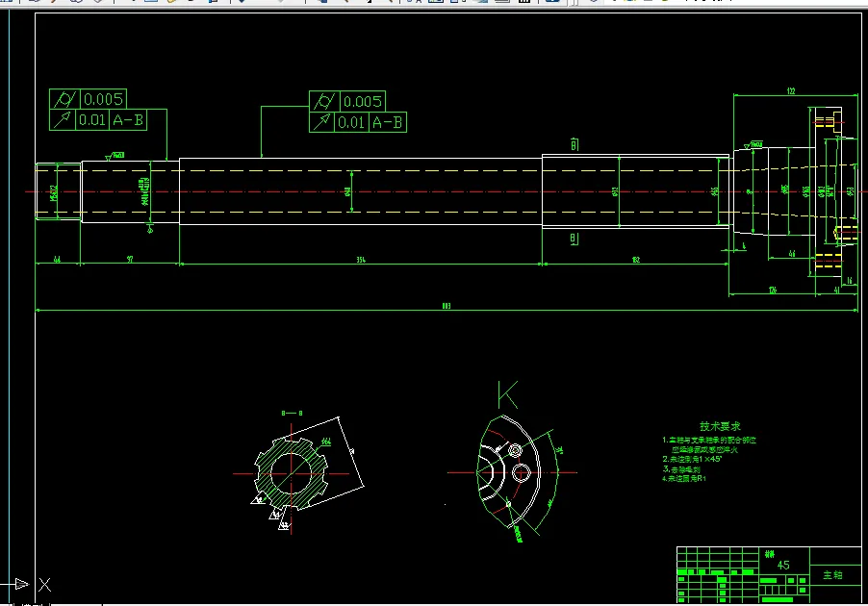Click the X axis marker at bottom left
868x606 pixels.
[x=45, y=585]
